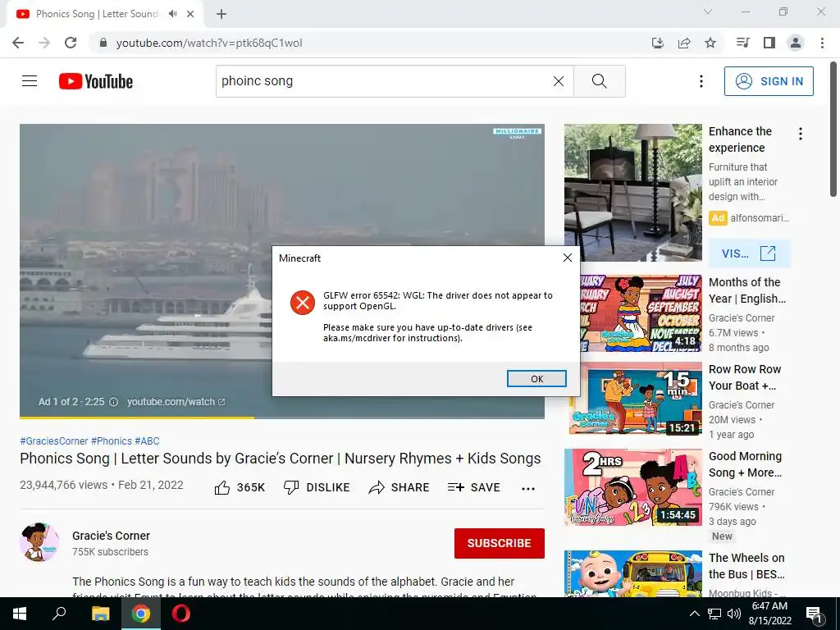Viewport: 840px width, 630px height.
Task: Click the ad info icon beside 2:25
Action: pos(113,402)
